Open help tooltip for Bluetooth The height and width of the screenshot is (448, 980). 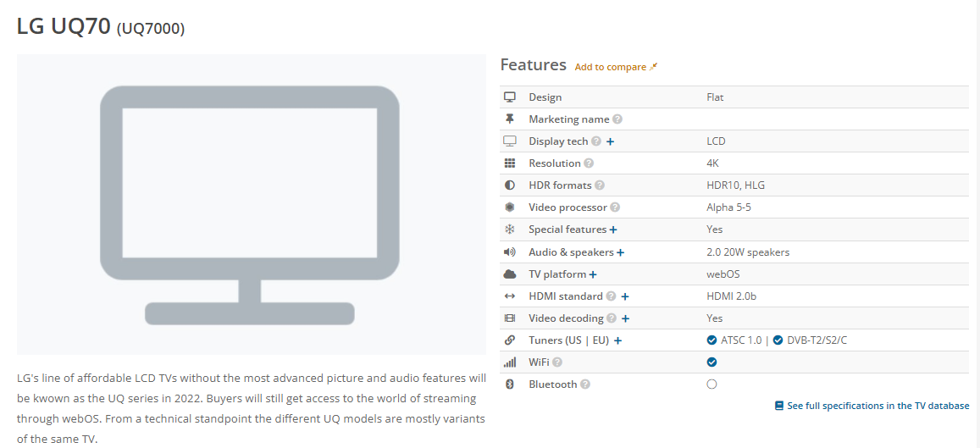[x=585, y=384]
